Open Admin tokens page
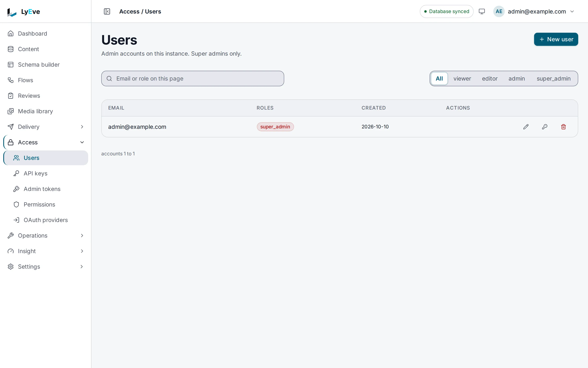 pyautogui.click(x=46, y=189)
